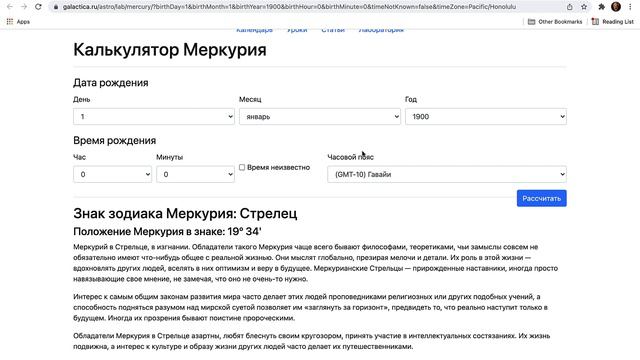
Task: Open the Час dropdown
Action: [113, 174]
